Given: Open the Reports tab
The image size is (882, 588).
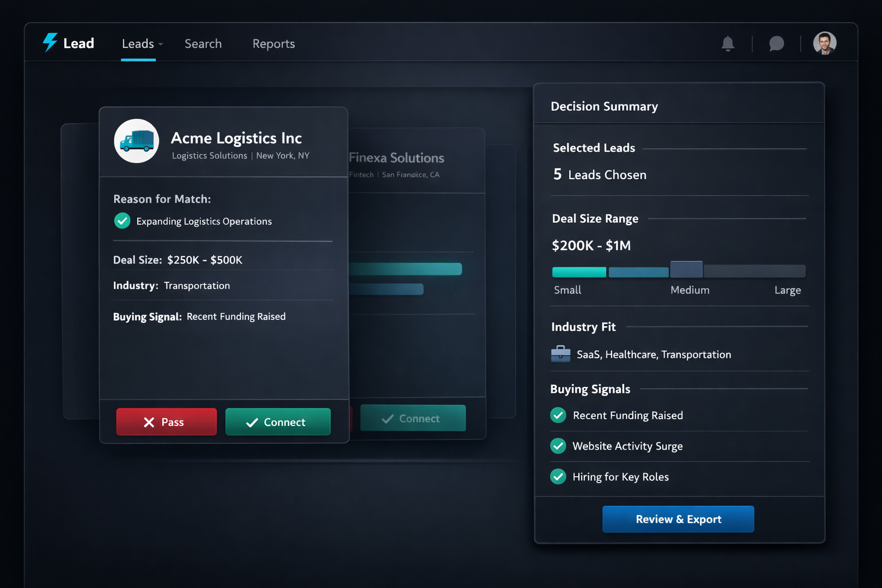Looking at the screenshot, I should coord(274,44).
